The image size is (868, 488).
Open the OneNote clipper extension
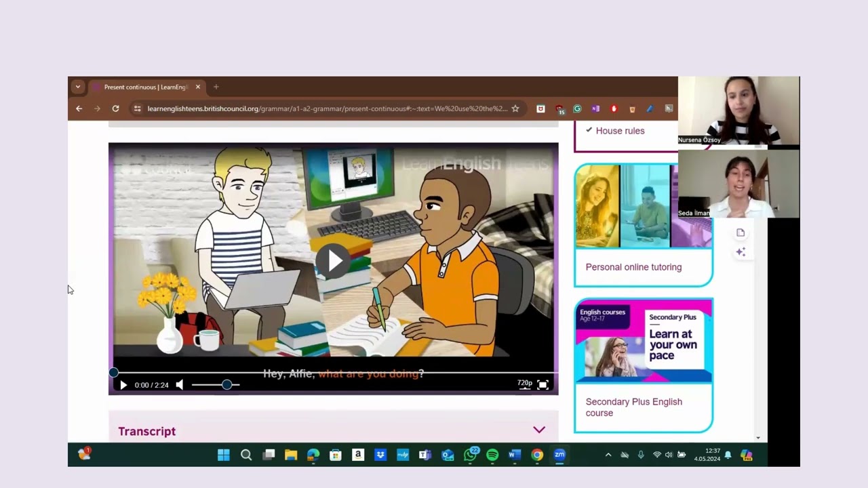(595, 108)
